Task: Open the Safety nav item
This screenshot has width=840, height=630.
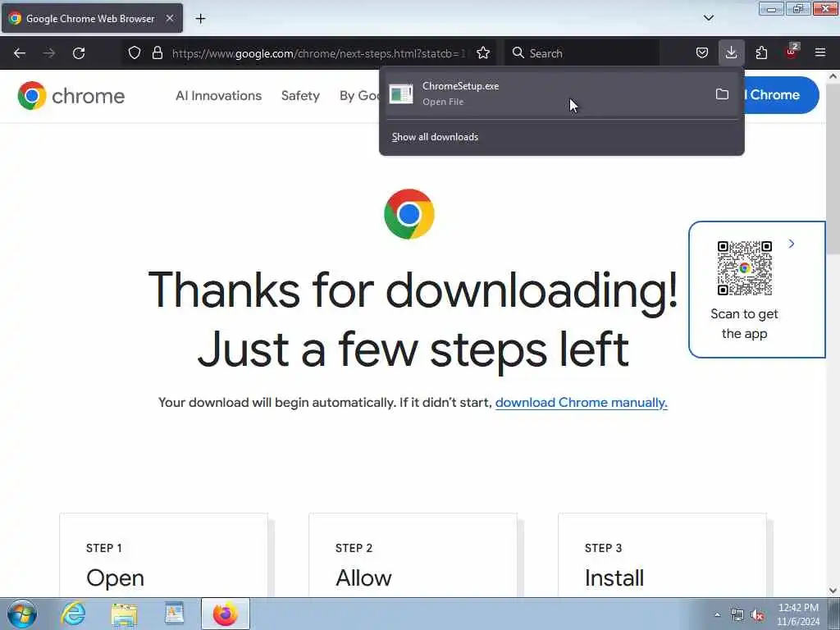Action: [x=300, y=96]
